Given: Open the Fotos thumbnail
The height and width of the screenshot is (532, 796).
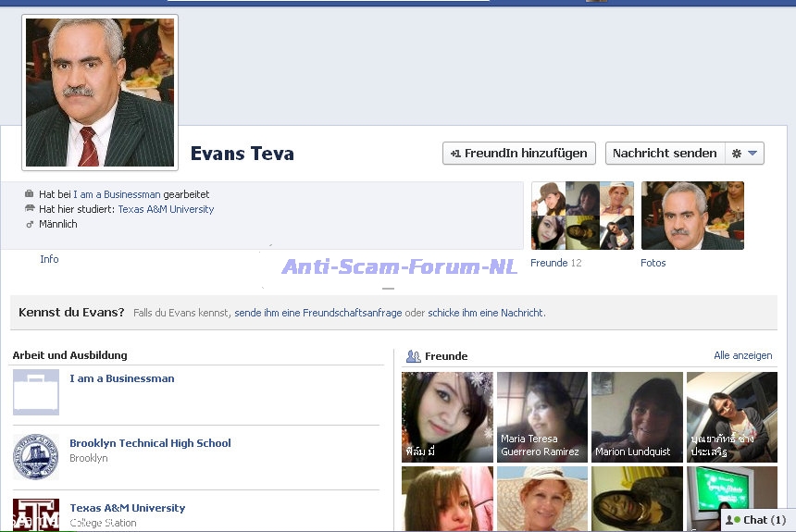Looking at the screenshot, I should tap(692, 216).
